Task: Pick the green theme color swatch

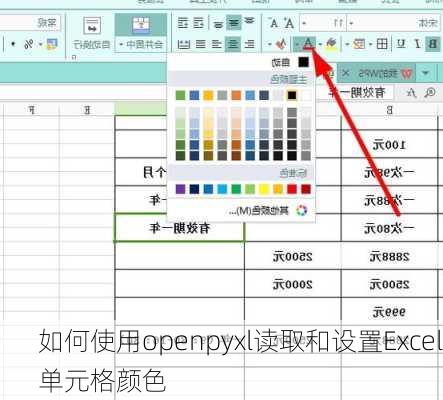Action: click(180, 95)
